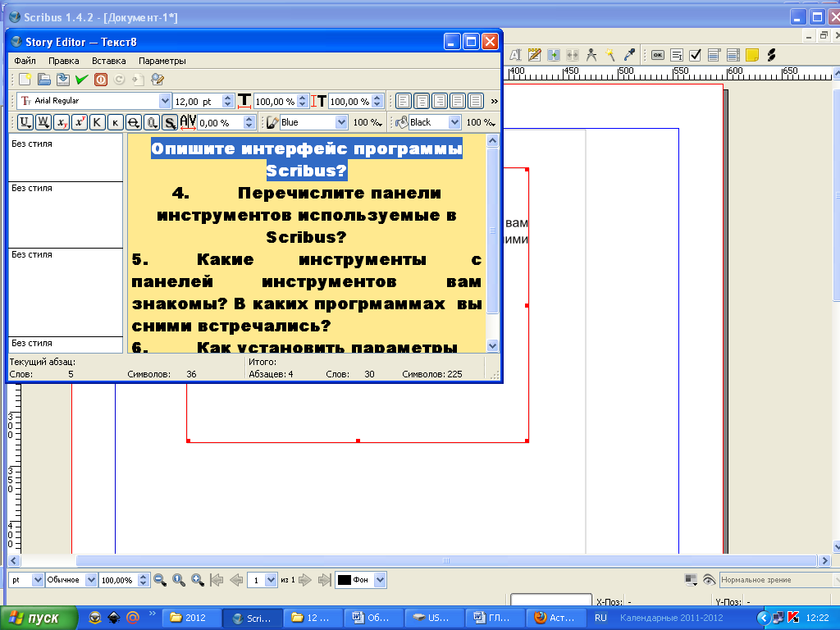Click the Zoom to 100% magnifier icon
Image resolution: width=840 pixels, height=630 pixels.
(x=179, y=580)
